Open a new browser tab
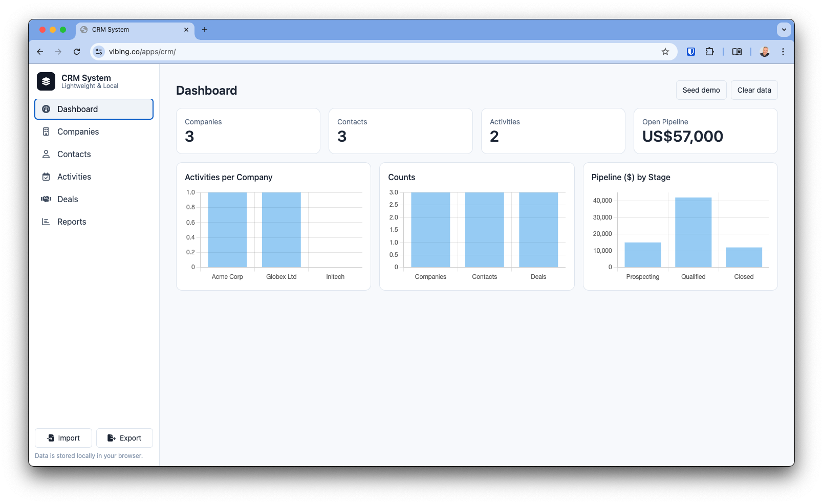 205,30
